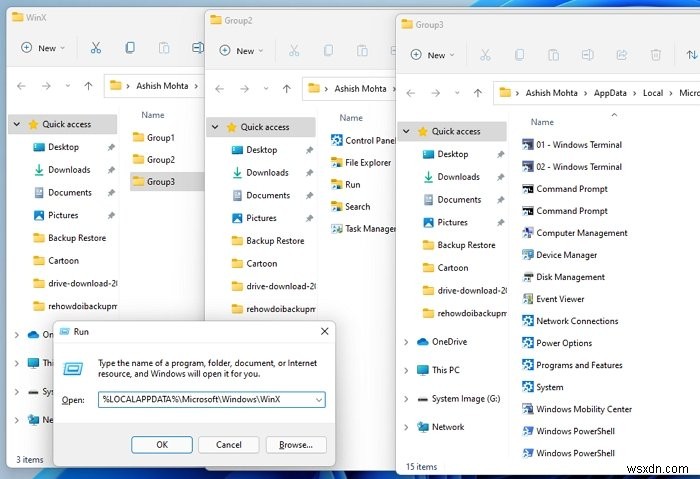Click the Copy icon in Group2 window toolbar

coord(328,51)
